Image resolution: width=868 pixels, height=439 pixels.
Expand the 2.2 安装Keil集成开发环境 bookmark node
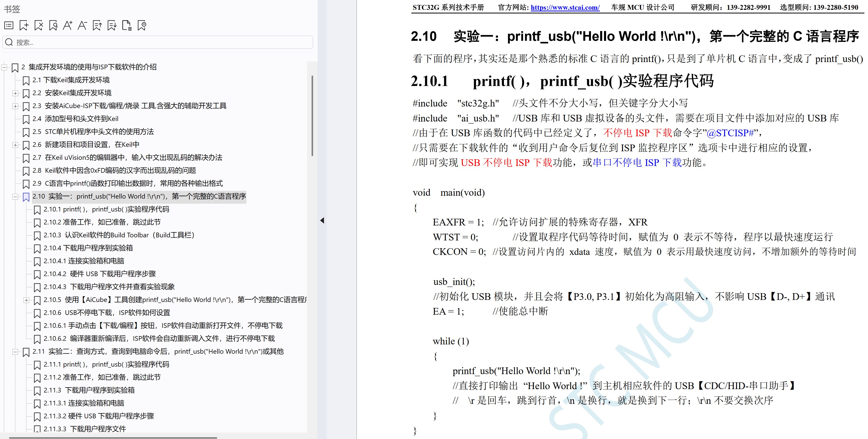click(16, 93)
